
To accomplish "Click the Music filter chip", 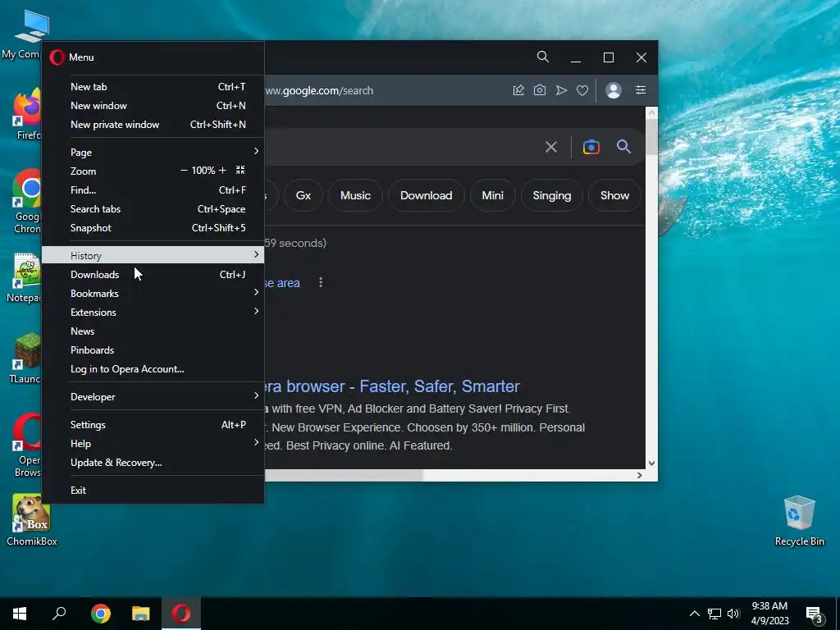I will (355, 195).
